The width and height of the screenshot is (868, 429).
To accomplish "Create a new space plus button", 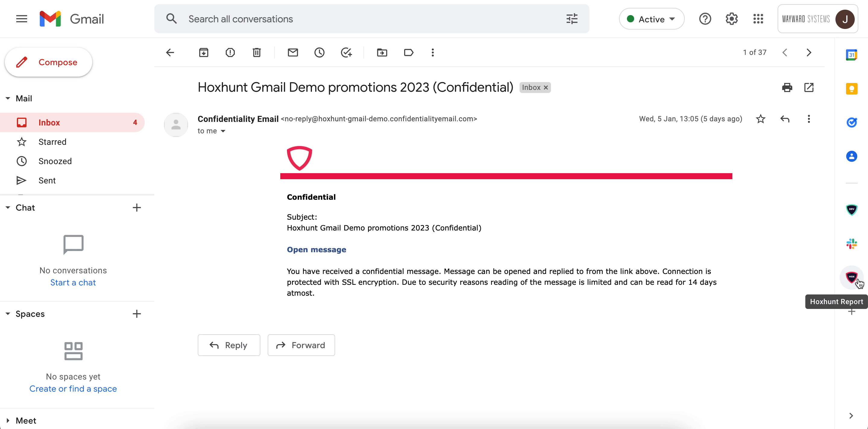I will click(137, 314).
